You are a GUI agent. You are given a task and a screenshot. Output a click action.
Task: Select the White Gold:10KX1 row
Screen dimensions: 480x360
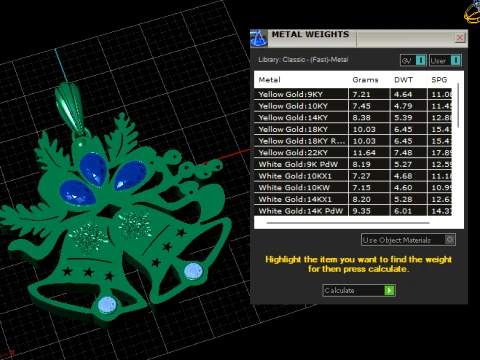(x=353, y=176)
